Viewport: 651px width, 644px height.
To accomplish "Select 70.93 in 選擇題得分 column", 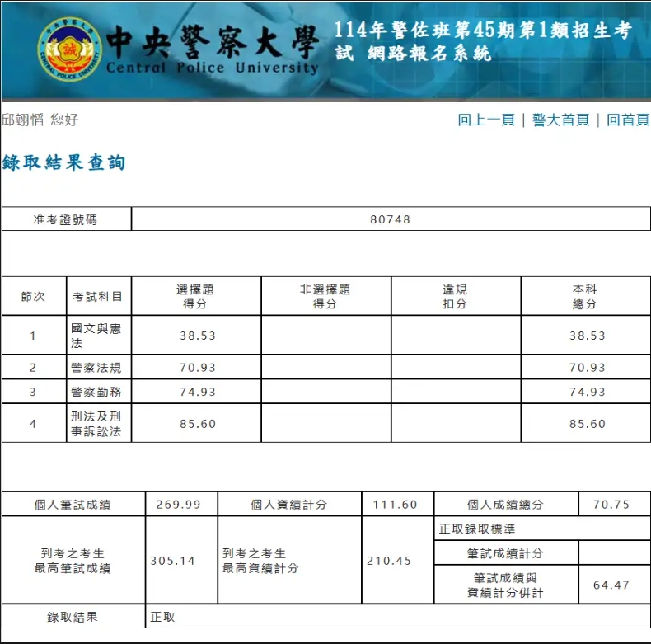I will [x=198, y=368].
